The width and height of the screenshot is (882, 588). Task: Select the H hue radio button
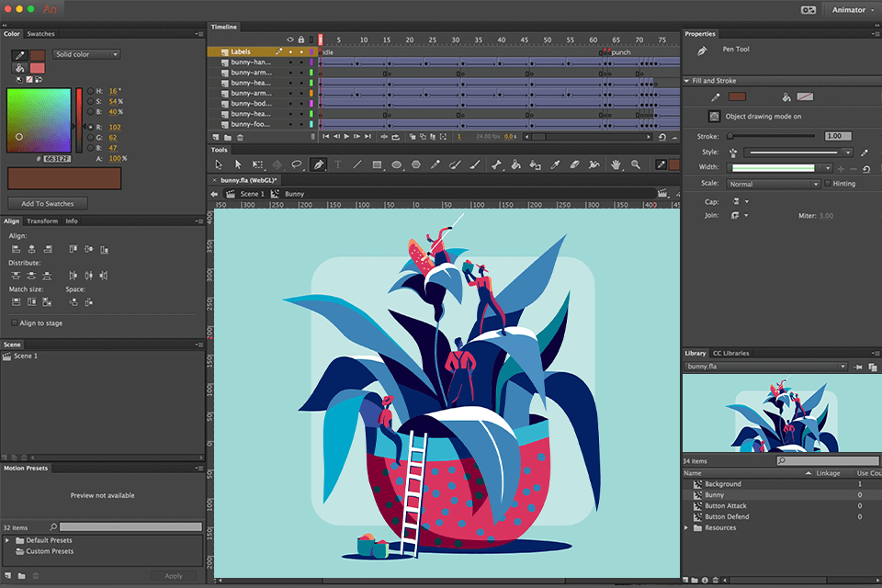pos(91,91)
